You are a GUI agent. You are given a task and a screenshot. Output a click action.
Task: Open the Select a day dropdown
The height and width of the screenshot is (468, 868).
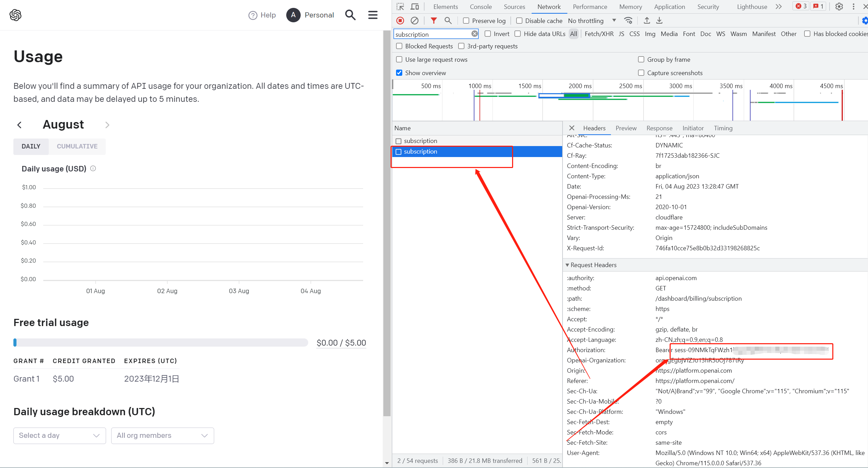pyautogui.click(x=59, y=435)
